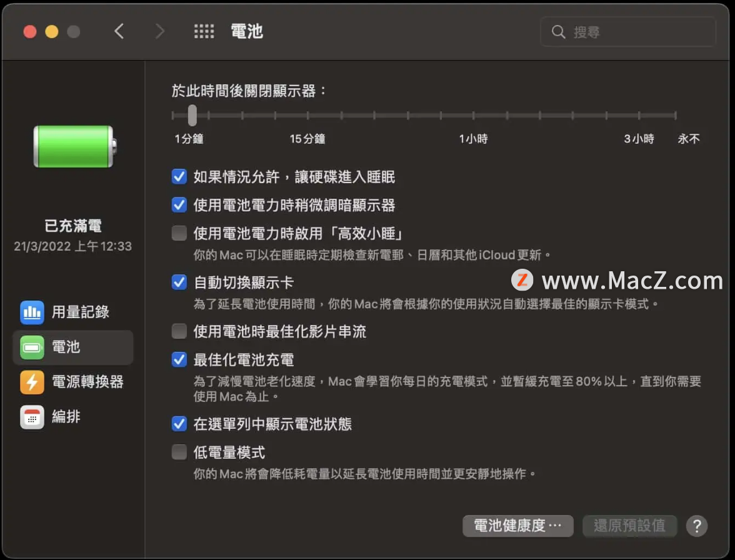Image resolution: width=735 pixels, height=560 pixels.
Task: Click the display sleep slider handle
Action: tap(192, 115)
